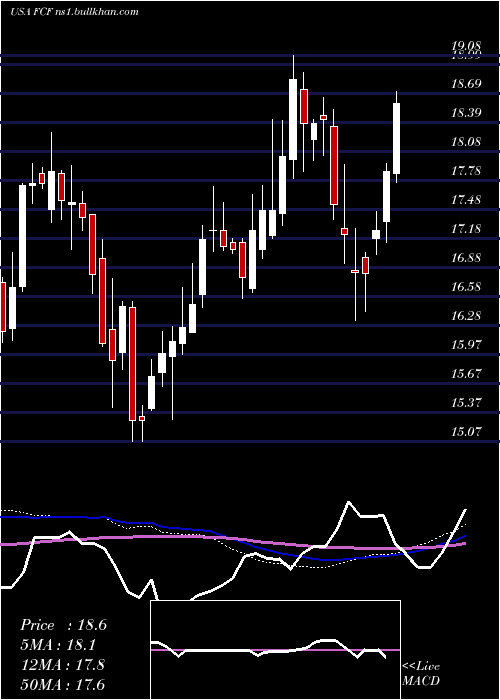Viewport: 500px width, 700px height.
Task: Click the '5MA : 18.1' readout
Action: (x=58, y=645)
